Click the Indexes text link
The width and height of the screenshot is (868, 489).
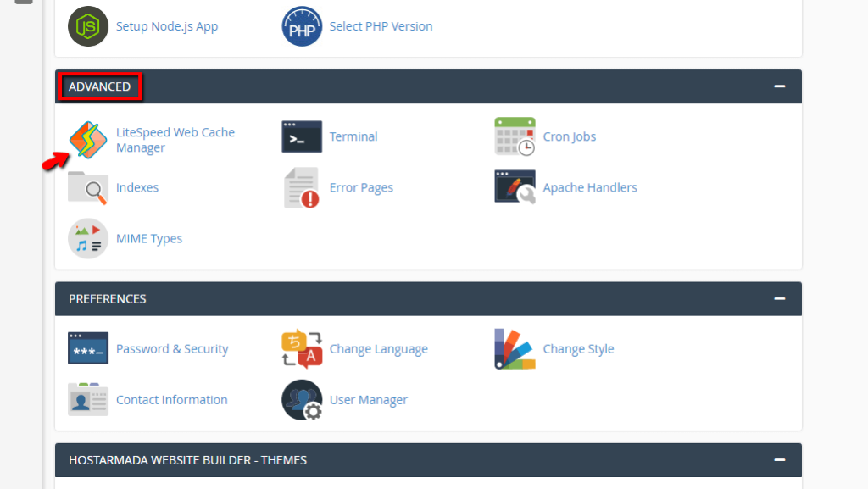137,187
